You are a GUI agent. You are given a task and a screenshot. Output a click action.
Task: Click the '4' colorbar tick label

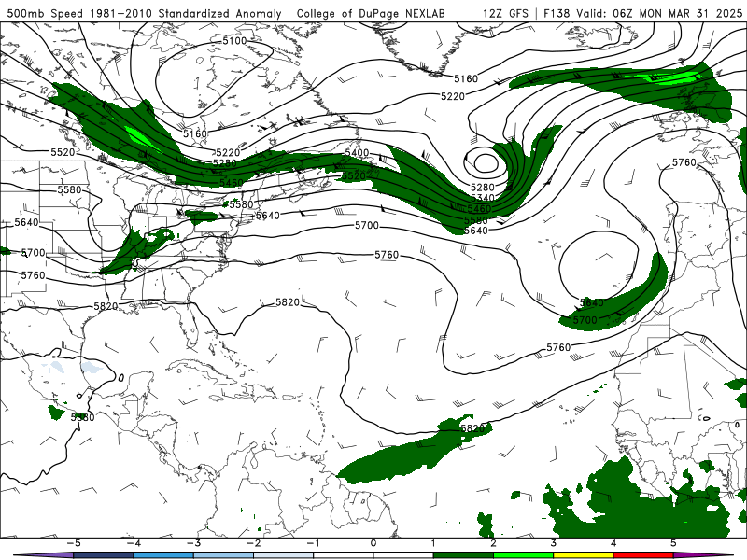[613, 543]
